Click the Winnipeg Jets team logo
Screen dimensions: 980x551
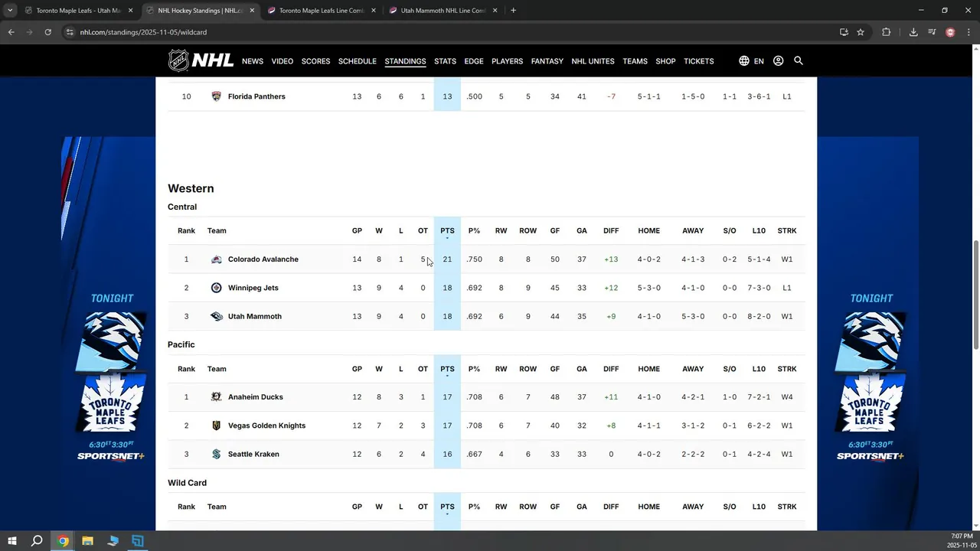tap(216, 288)
